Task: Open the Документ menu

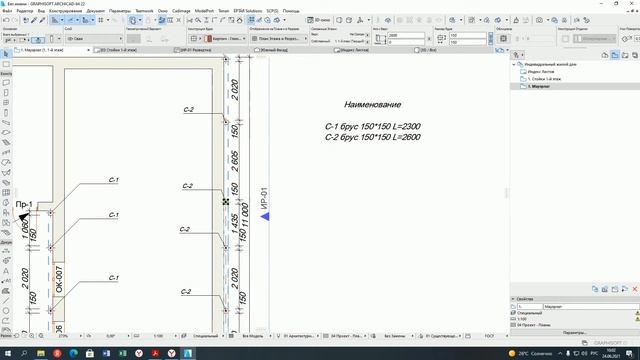Action: coord(96,11)
